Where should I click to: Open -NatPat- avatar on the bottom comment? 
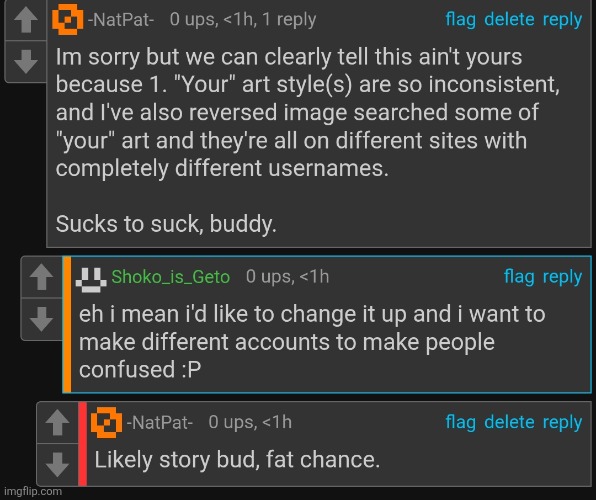click(x=106, y=422)
